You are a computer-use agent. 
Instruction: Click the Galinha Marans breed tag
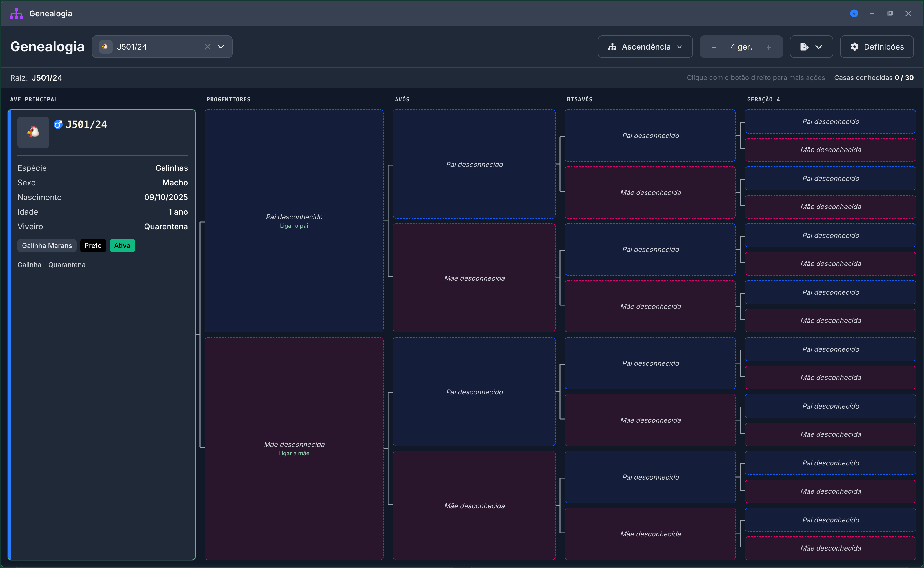[x=47, y=246]
